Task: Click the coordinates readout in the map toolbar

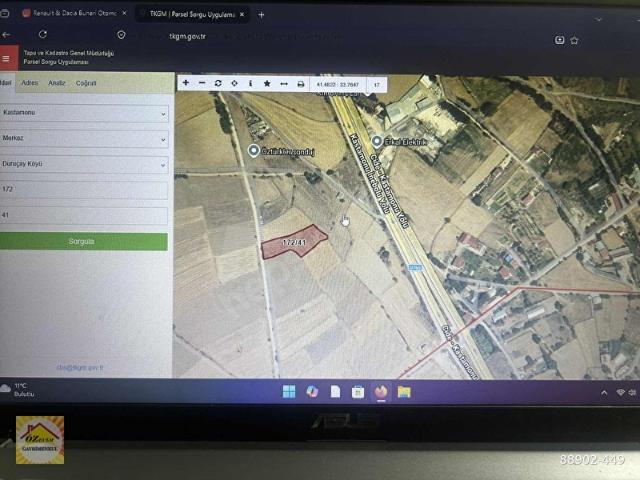Action: coord(338,84)
